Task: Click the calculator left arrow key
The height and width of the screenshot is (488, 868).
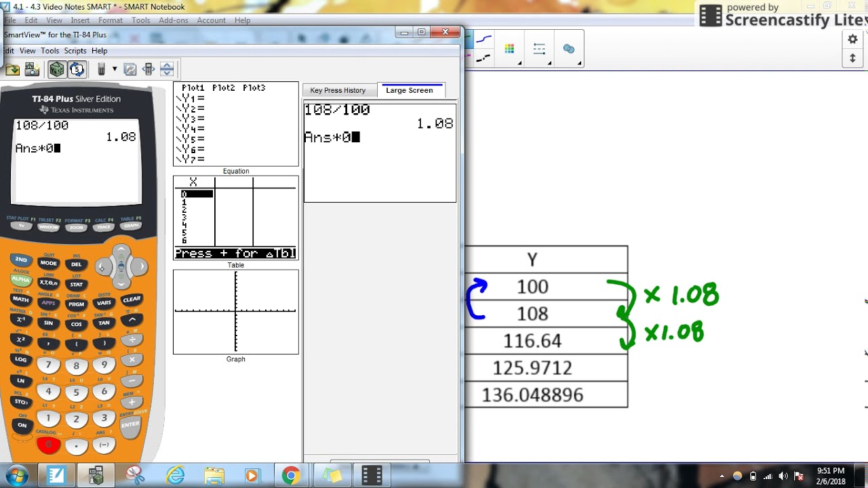Action: pyautogui.click(x=102, y=267)
